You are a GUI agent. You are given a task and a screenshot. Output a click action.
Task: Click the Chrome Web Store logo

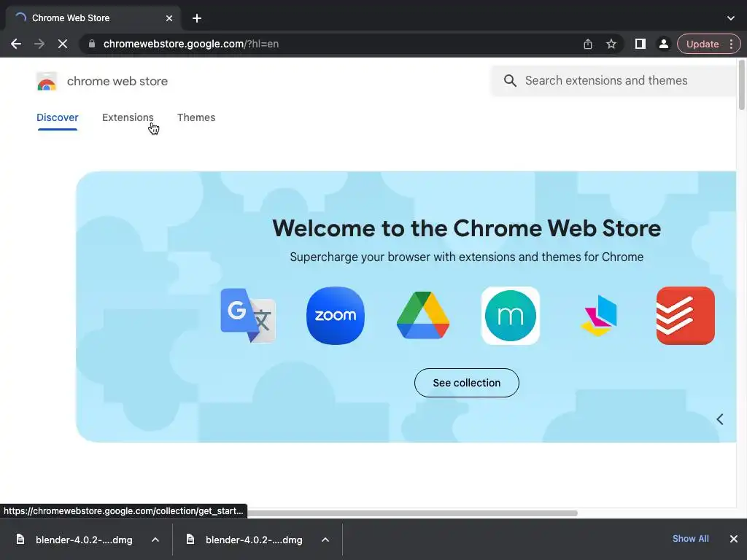47,82
